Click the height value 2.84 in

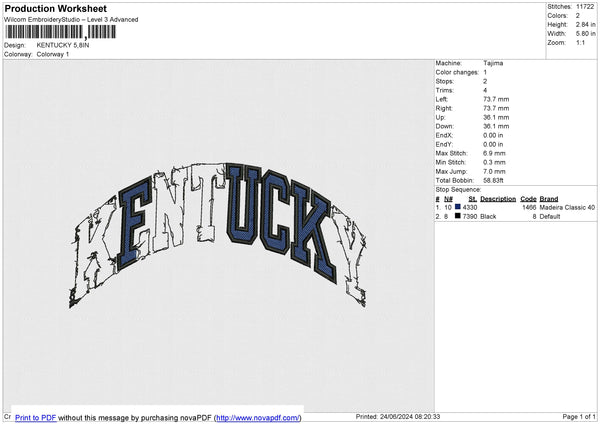pyautogui.click(x=585, y=24)
